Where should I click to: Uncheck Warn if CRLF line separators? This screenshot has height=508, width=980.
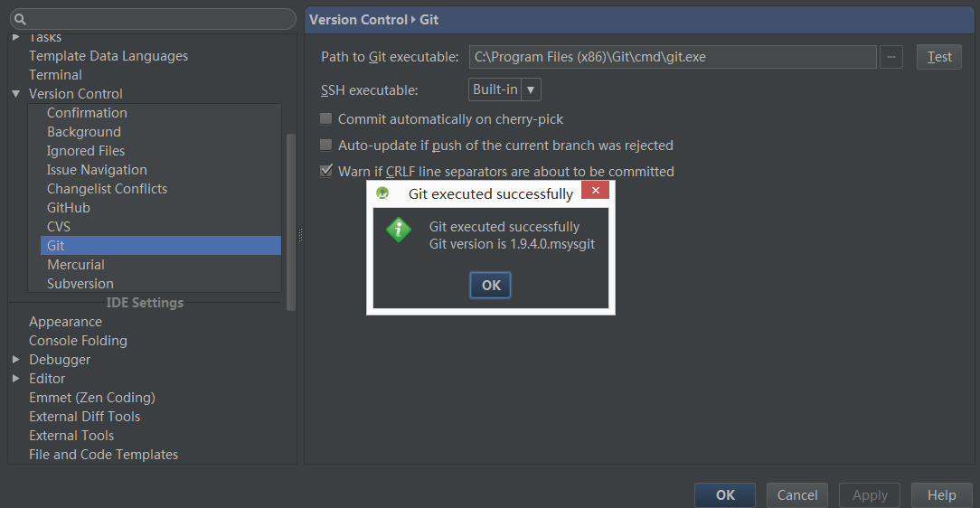pos(326,172)
